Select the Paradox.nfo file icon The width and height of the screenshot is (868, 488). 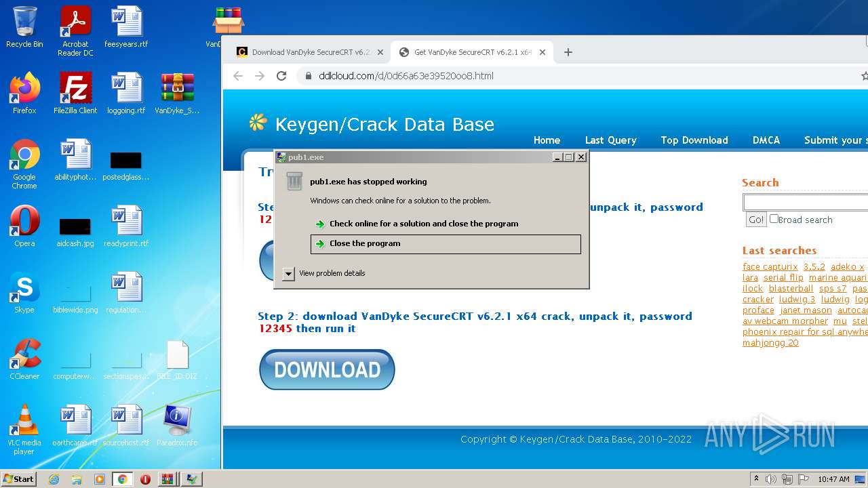point(177,426)
